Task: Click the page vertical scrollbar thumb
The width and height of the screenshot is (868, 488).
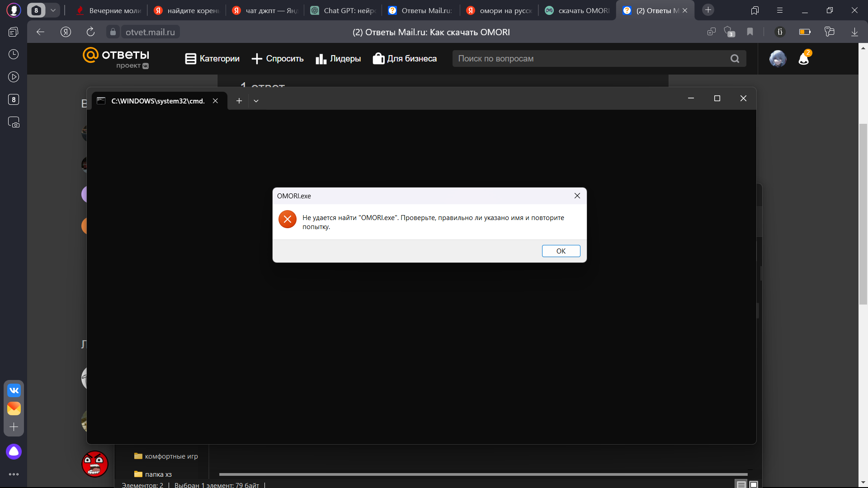Action: pos(863,214)
